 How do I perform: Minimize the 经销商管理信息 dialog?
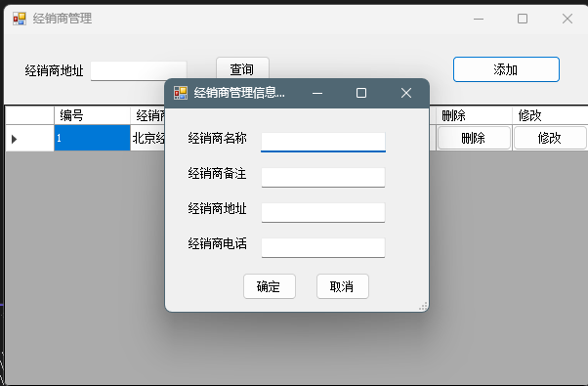(x=317, y=93)
